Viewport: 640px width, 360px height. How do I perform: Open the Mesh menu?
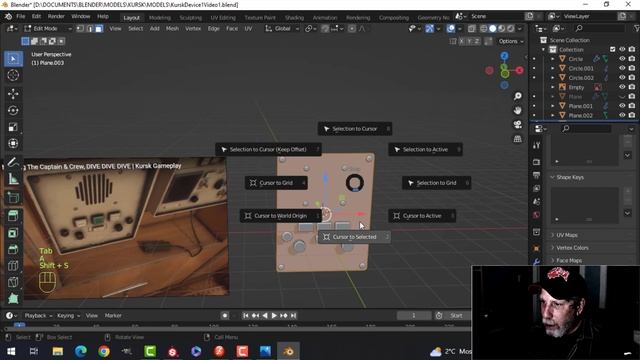172,29
